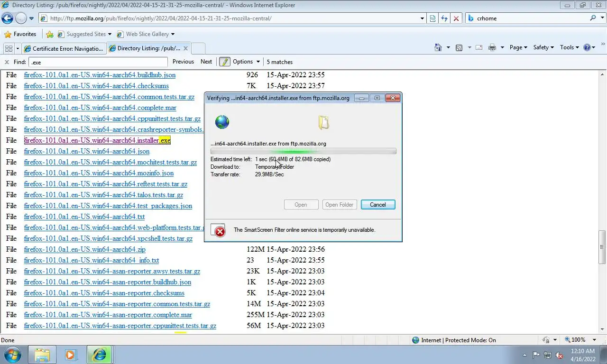Open the search provider dropdown arrow
Viewport: 607px width, 364px height.
tap(601, 18)
